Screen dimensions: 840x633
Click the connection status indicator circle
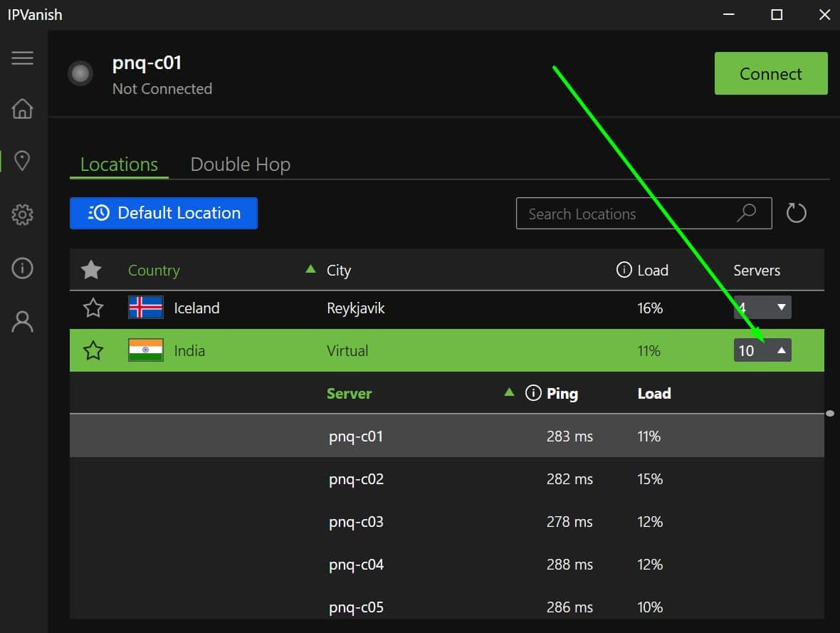[x=80, y=73]
